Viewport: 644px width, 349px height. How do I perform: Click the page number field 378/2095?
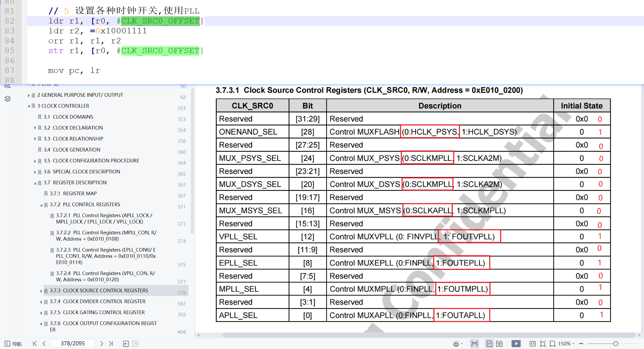(73, 343)
